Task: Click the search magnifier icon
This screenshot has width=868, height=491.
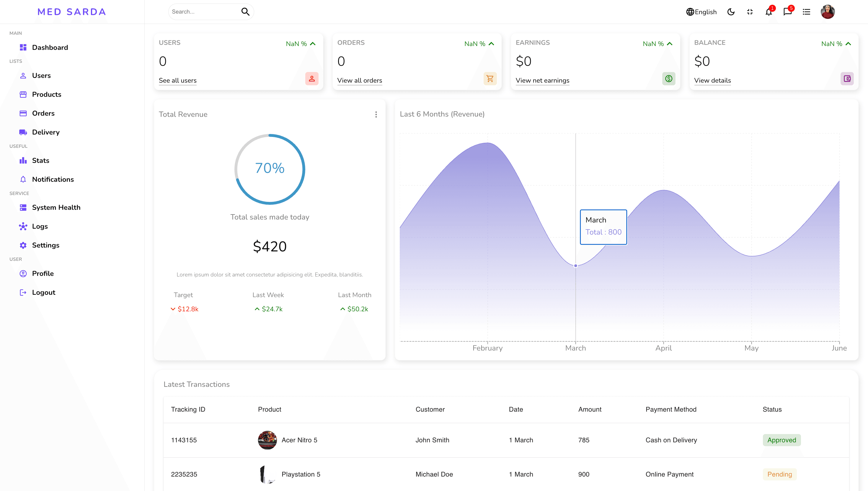Action: tap(245, 12)
